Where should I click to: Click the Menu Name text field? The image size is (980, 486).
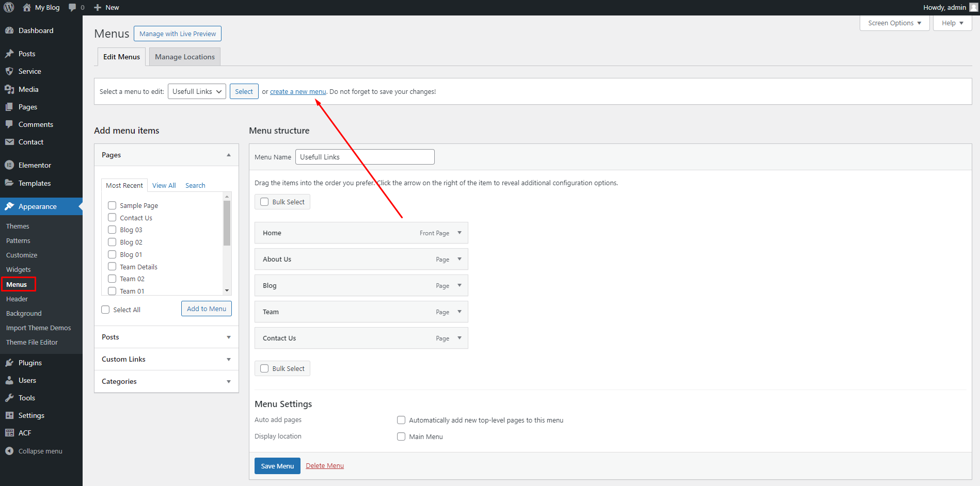[365, 157]
